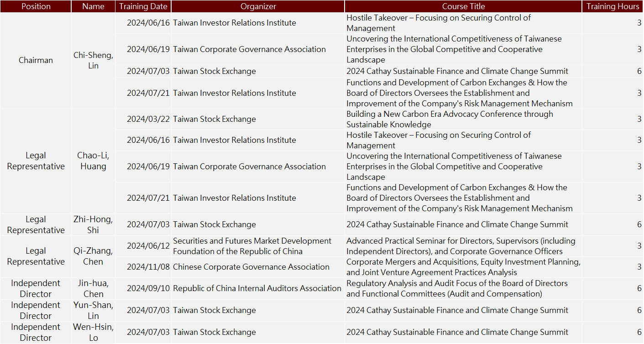Viewport: 644px width, 344px height.
Task: Click Cathay Summit course in Zhi-Hong, Shi's row
Action: (457, 224)
